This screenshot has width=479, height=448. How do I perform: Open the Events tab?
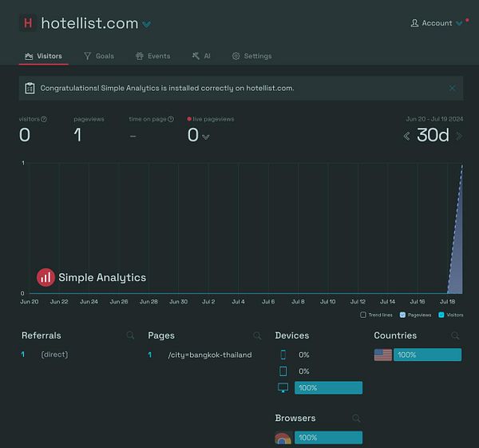152,56
